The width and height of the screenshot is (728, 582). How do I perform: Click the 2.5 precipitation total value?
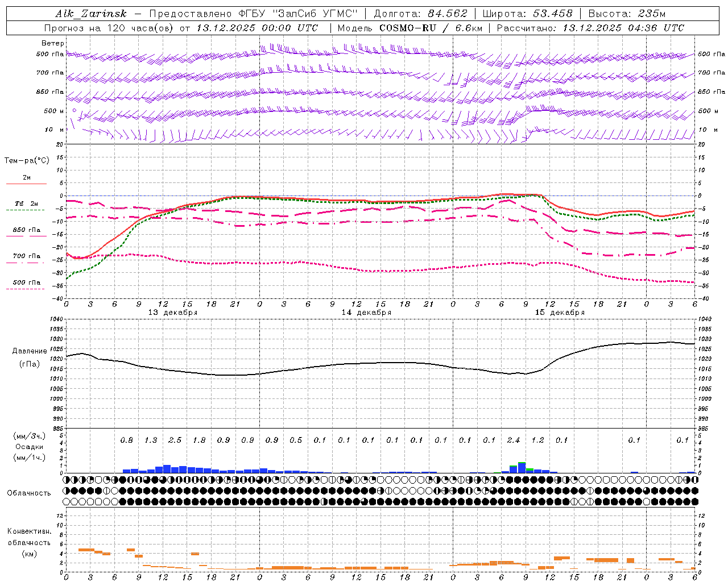coord(175,440)
